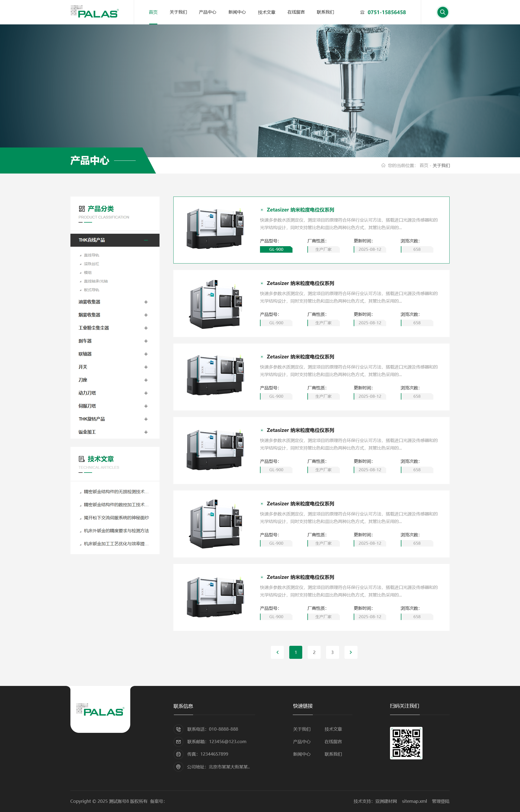This screenshot has height=812, width=520.
Task: Open the 产品中心 nav menu item
Action: 207,12
